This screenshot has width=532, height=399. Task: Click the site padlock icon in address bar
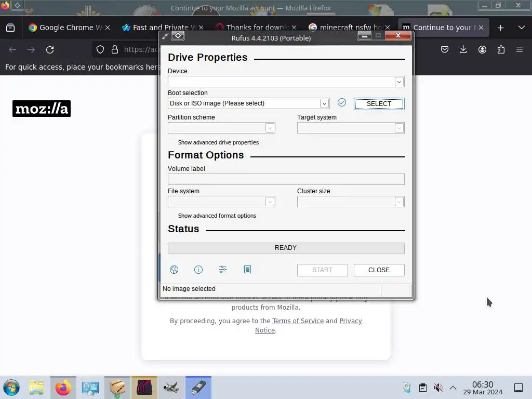point(115,49)
